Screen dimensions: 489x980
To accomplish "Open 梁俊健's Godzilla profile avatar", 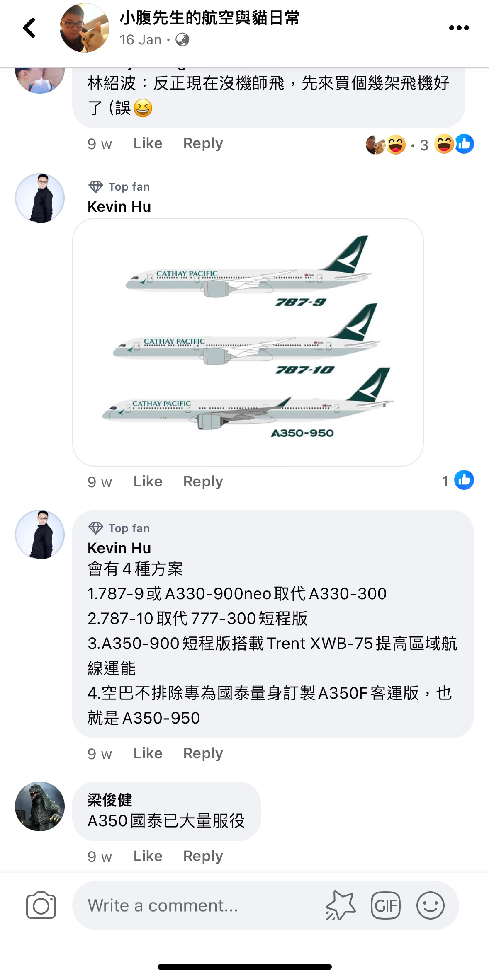I will coord(40,806).
